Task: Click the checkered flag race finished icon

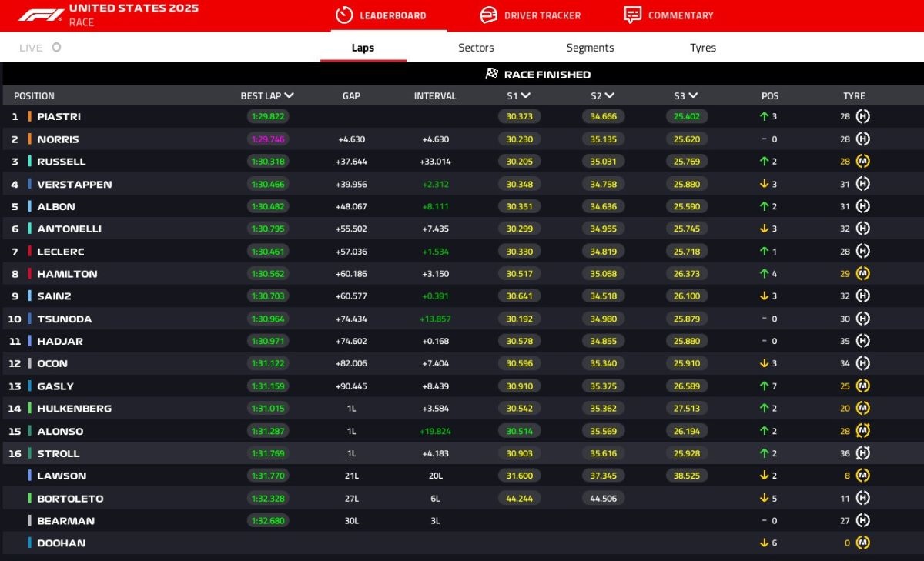Action: click(x=491, y=75)
